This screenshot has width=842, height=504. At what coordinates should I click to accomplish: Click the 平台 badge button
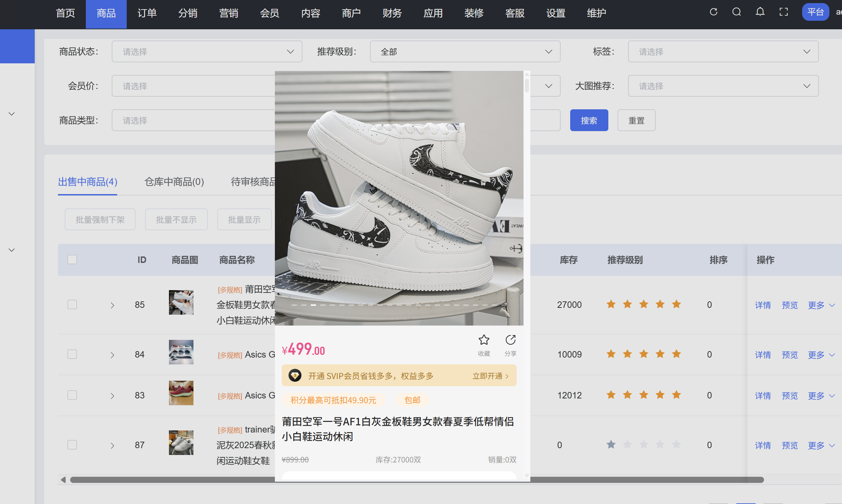(x=815, y=12)
